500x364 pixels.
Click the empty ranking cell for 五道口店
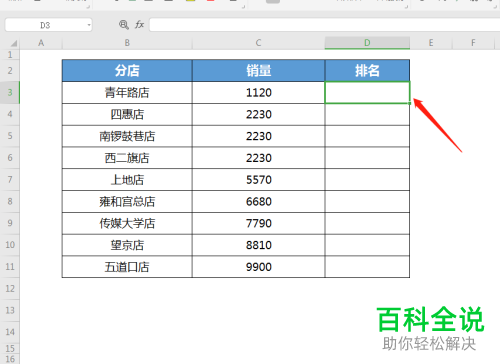(x=367, y=267)
